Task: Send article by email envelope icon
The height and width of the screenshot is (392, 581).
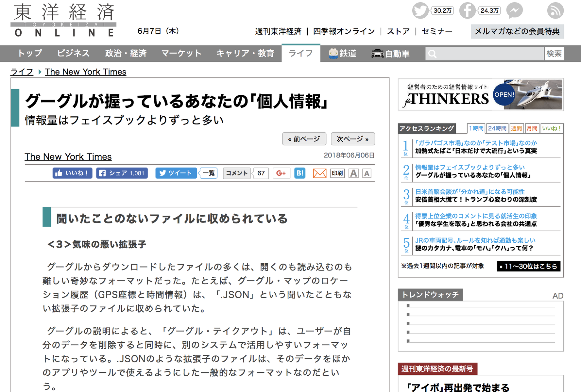Action: tap(319, 173)
